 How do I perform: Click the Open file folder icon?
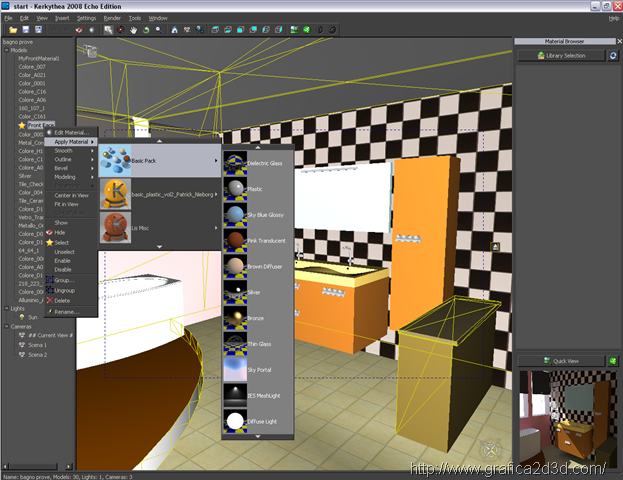click(x=11, y=30)
